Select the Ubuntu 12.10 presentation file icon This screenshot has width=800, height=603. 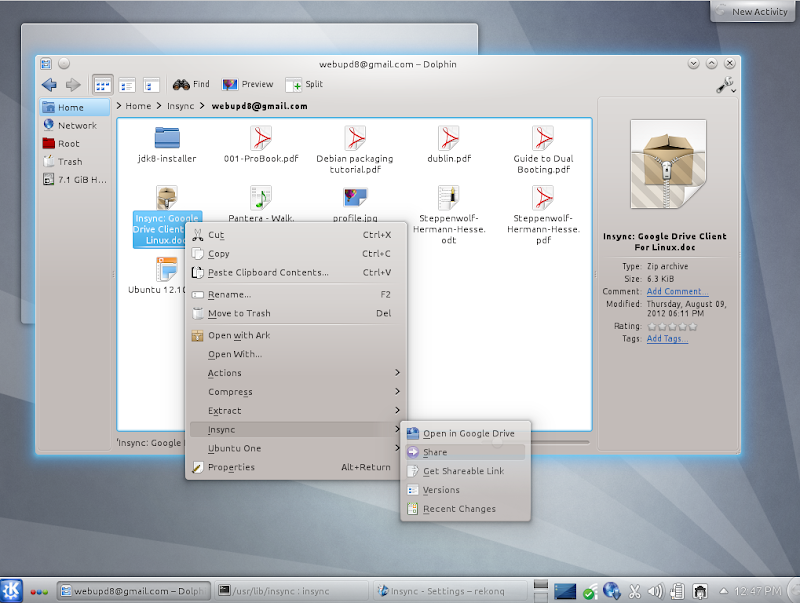(x=167, y=269)
